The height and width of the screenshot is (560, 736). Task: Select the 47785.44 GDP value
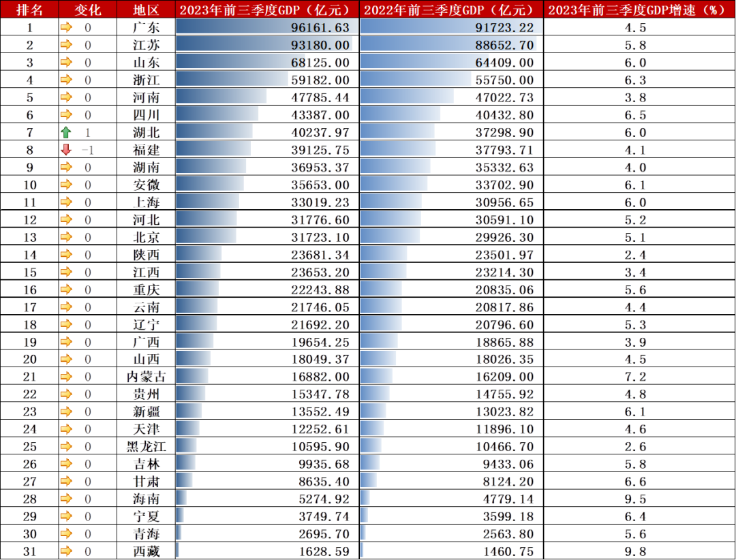320,97
